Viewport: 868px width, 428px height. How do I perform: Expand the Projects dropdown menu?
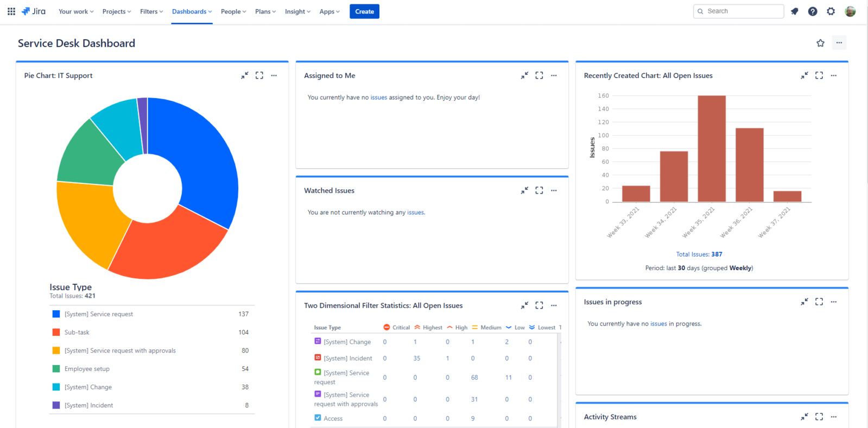[117, 11]
